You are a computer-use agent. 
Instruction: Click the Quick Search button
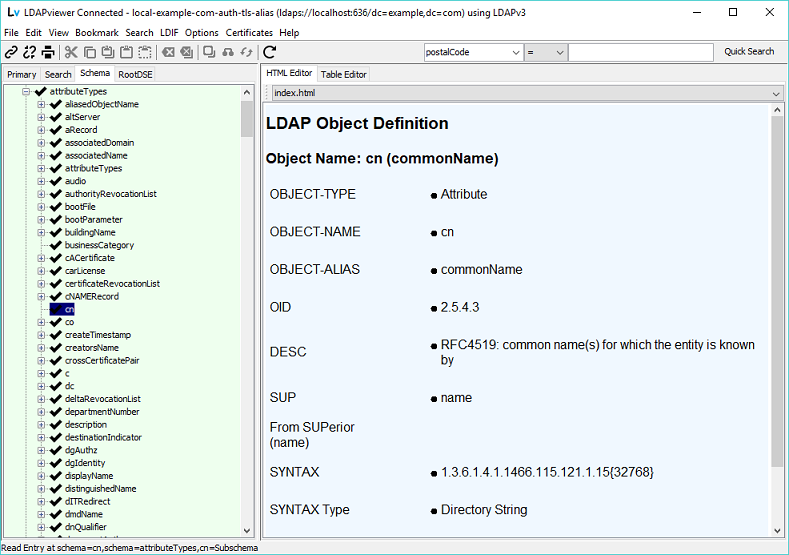pos(749,51)
